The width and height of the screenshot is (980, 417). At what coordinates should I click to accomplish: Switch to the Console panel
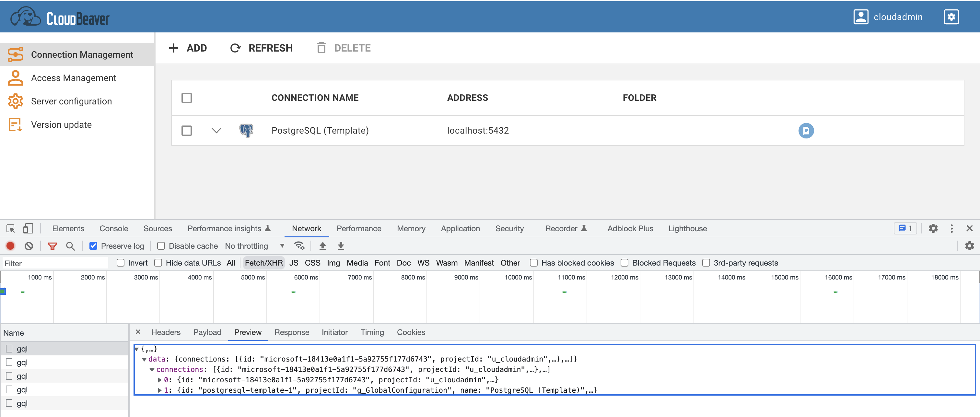coord(113,228)
